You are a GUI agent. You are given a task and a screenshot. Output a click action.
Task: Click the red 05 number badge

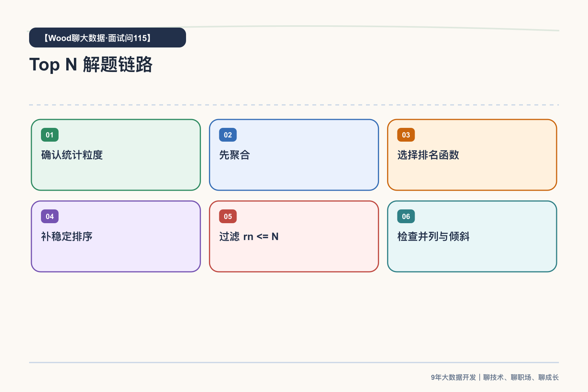(228, 216)
